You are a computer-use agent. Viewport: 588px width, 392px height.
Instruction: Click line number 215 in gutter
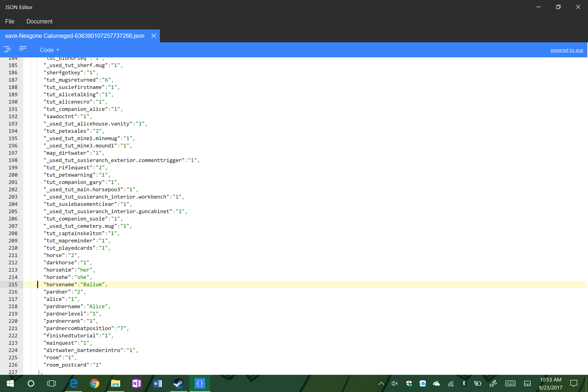pos(13,285)
